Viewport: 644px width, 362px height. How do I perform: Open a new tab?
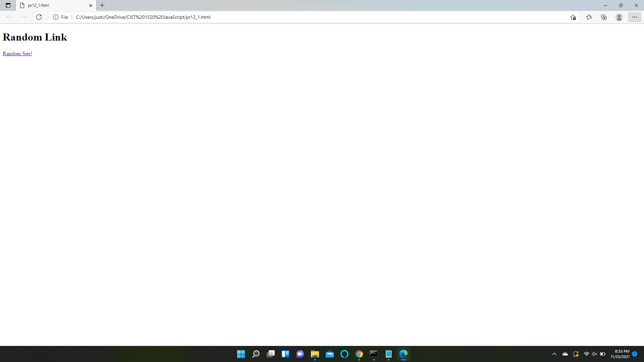point(102,5)
